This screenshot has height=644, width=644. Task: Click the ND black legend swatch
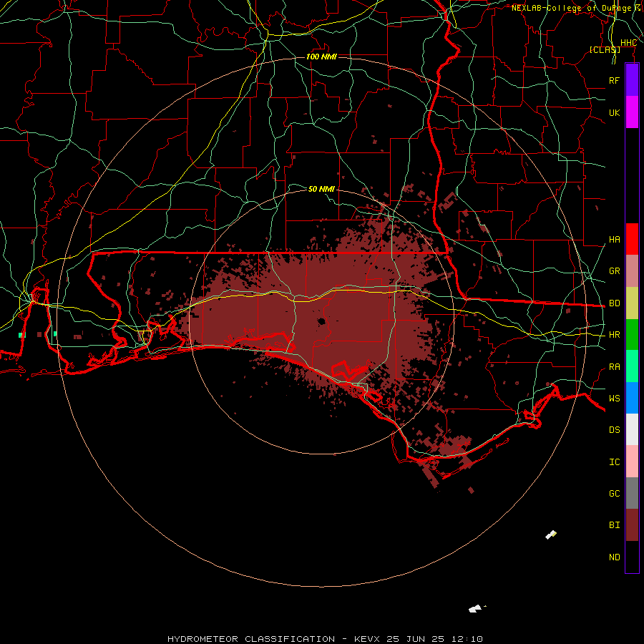(632, 557)
